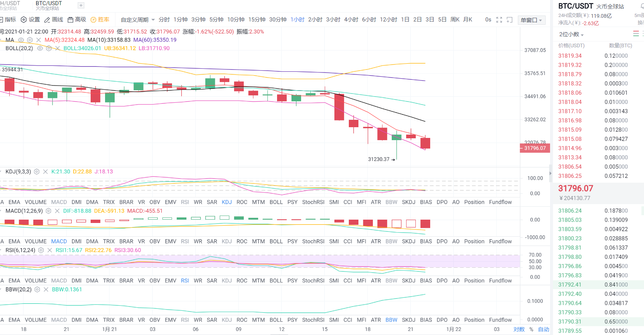Hide the MA lines with the eye toggle

coord(21,40)
